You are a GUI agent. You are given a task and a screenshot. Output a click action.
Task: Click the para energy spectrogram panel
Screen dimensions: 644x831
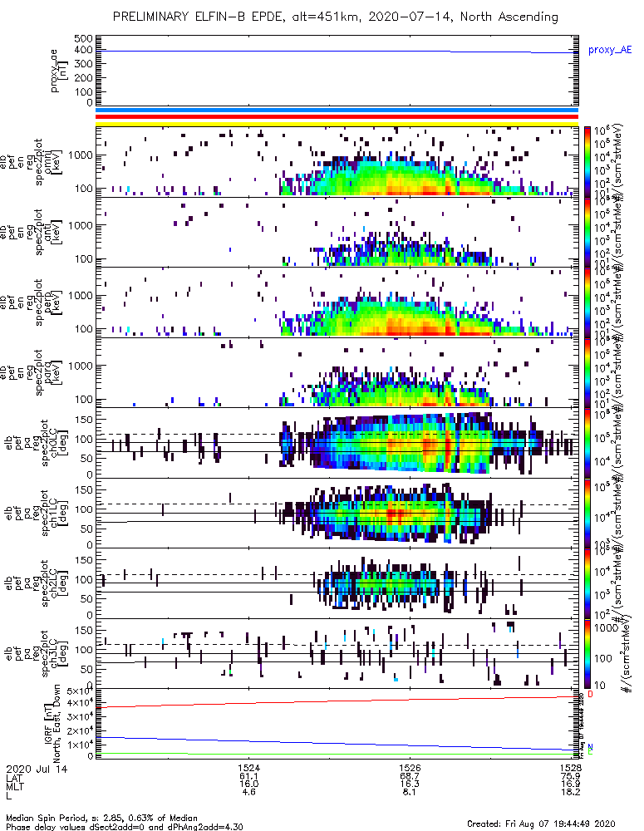pyautogui.click(x=337, y=372)
